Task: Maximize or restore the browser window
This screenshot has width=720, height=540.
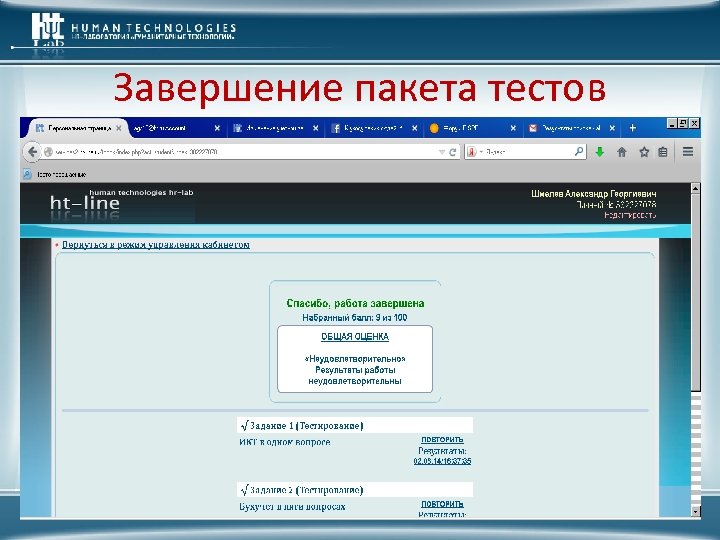Action: (683, 123)
